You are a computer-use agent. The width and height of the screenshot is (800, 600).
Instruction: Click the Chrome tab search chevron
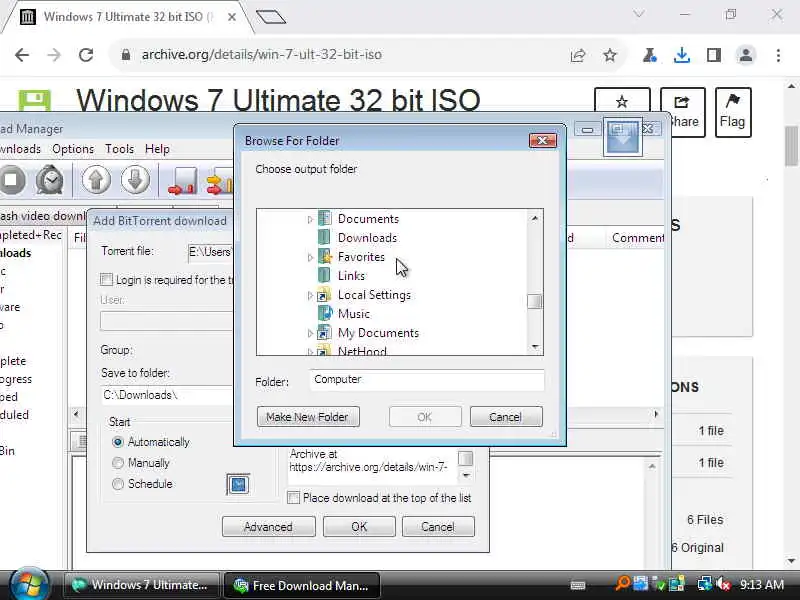(x=638, y=14)
